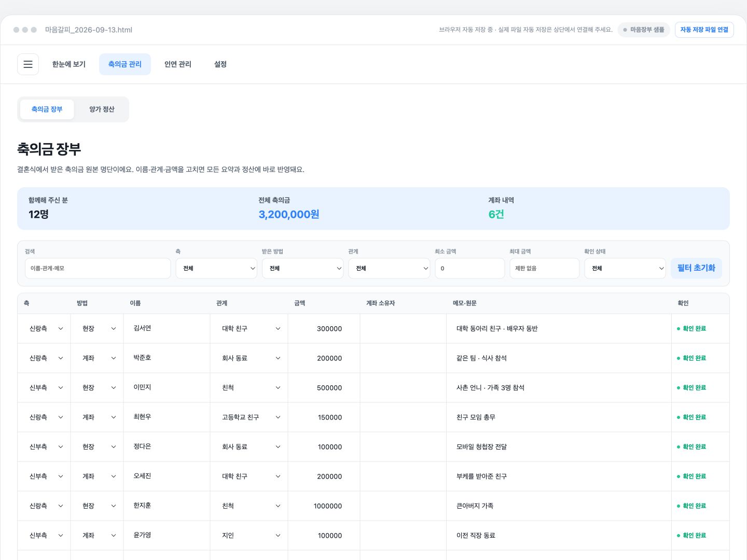Toggle 확인 완료 status for 오세진
The height and width of the screenshot is (560, 747).
[691, 477]
